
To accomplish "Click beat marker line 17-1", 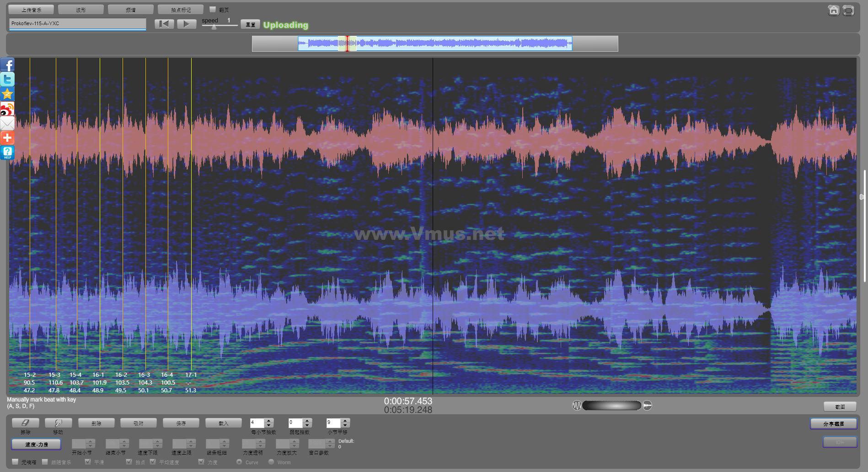I will click(191, 214).
